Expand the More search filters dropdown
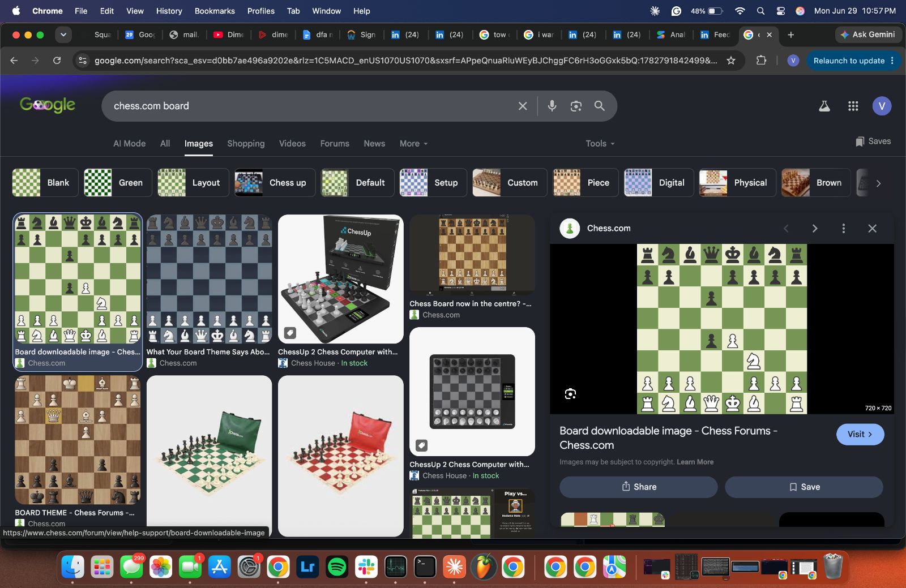Screen dimensions: 906x588 coord(413,144)
